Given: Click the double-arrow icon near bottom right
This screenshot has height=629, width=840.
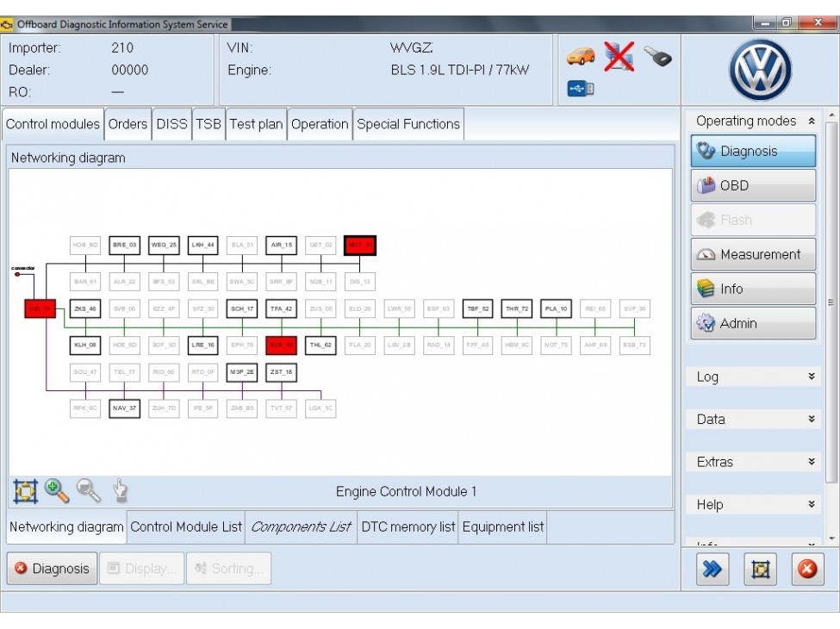Looking at the screenshot, I should [x=712, y=569].
